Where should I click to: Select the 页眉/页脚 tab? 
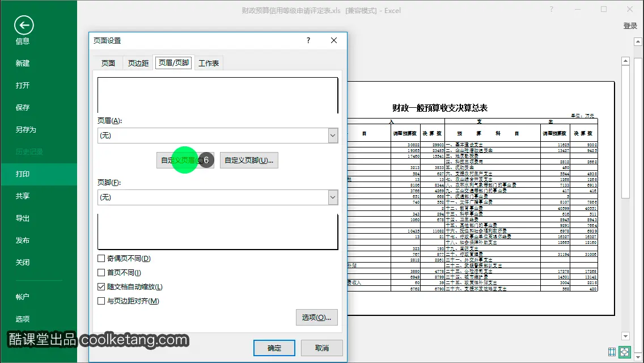pyautogui.click(x=173, y=62)
